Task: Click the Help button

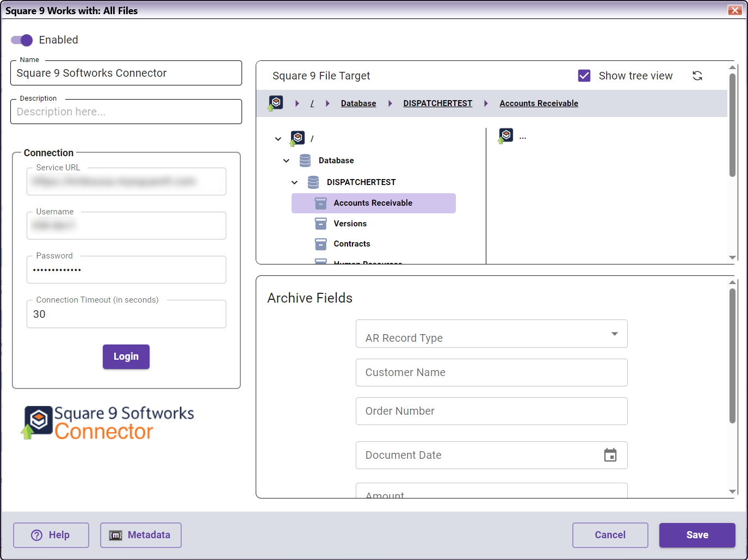Action: (51, 535)
